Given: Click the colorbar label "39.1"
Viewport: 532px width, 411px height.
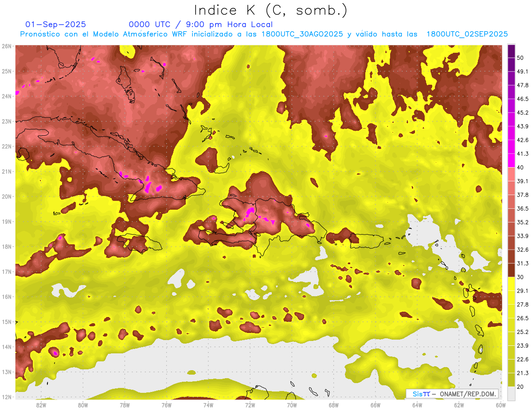Looking at the screenshot, I should (x=522, y=181).
